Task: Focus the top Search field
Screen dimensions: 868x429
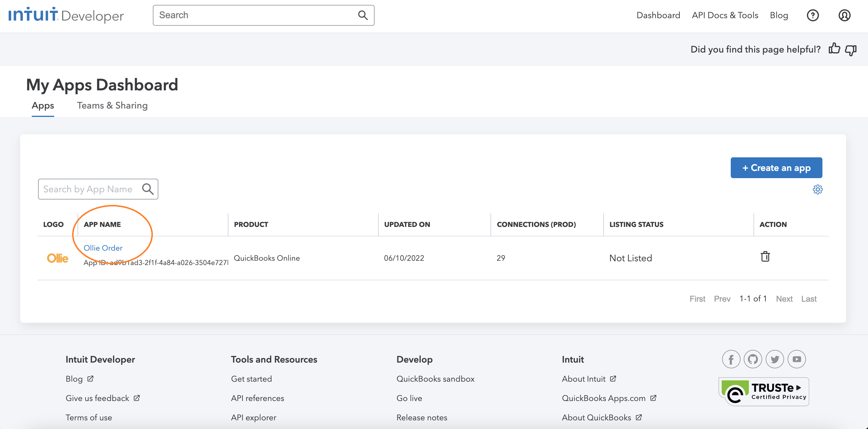Action: [264, 15]
